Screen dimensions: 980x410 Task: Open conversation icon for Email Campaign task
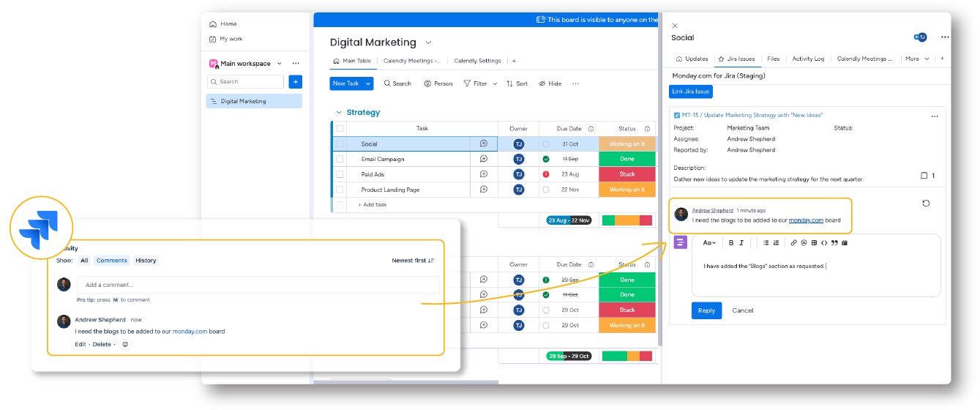click(484, 159)
